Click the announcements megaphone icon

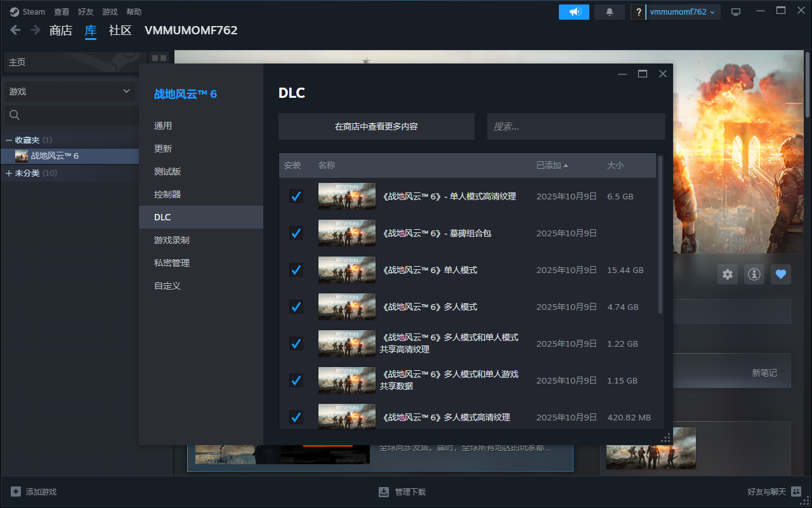click(x=574, y=12)
